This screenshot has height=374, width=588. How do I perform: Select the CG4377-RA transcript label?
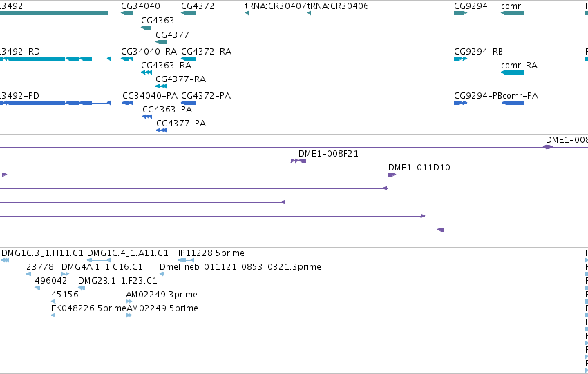(x=181, y=79)
